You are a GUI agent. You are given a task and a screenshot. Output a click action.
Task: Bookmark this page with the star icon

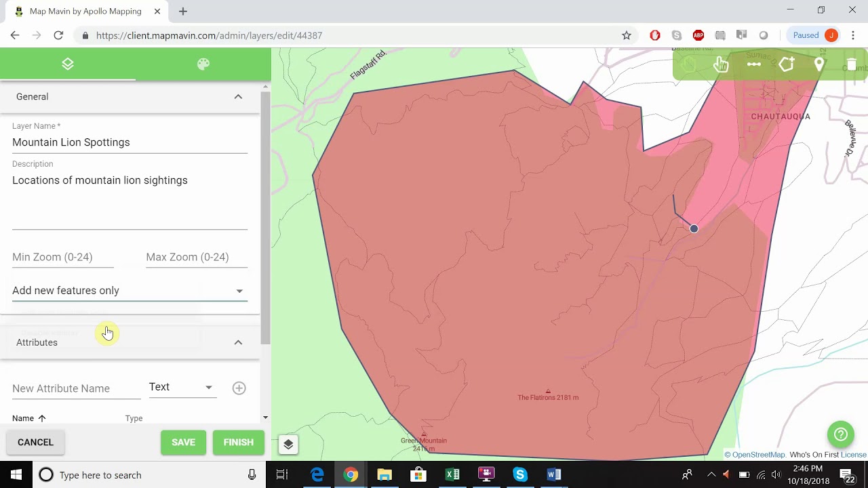coord(627,35)
